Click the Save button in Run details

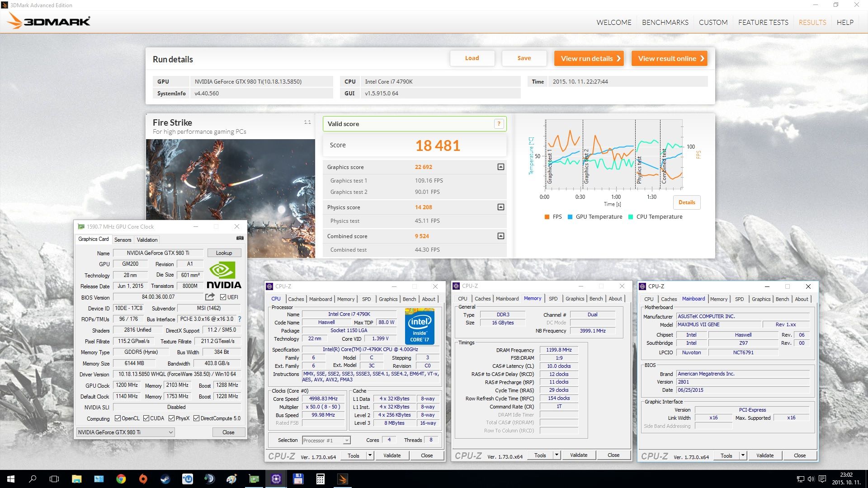[x=524, y=58]
